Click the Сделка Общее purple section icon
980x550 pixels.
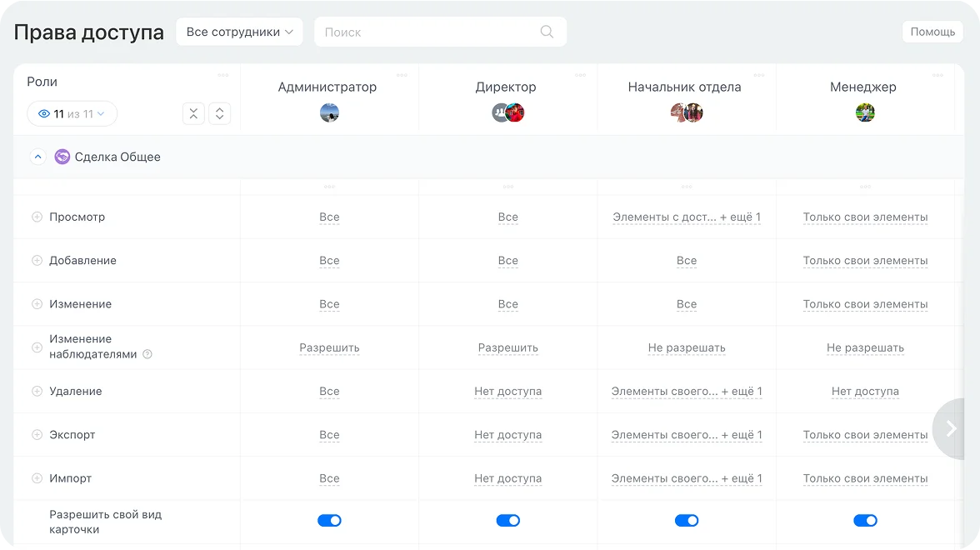62,157
